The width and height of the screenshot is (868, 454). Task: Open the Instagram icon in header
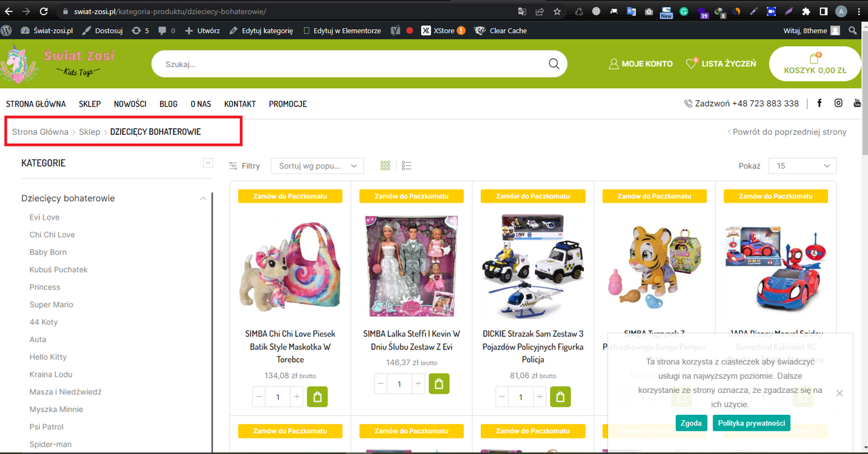click(x=838, y=103)
